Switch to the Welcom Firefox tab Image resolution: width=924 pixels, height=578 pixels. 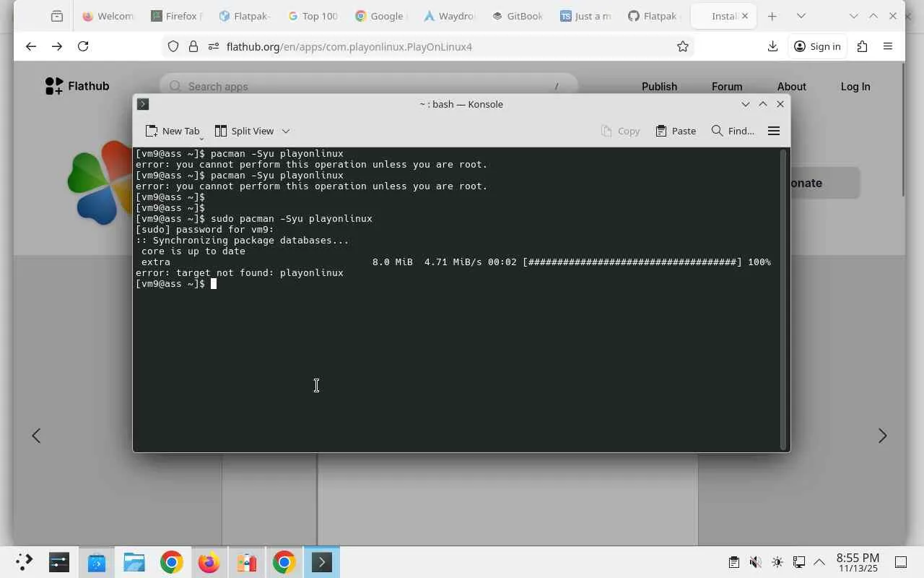point(108,16)
